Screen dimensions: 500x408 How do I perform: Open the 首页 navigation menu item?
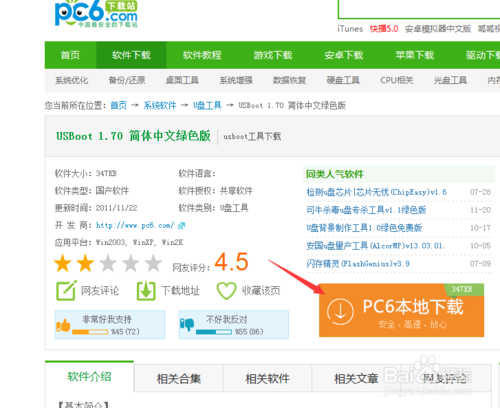coord(70,55)
